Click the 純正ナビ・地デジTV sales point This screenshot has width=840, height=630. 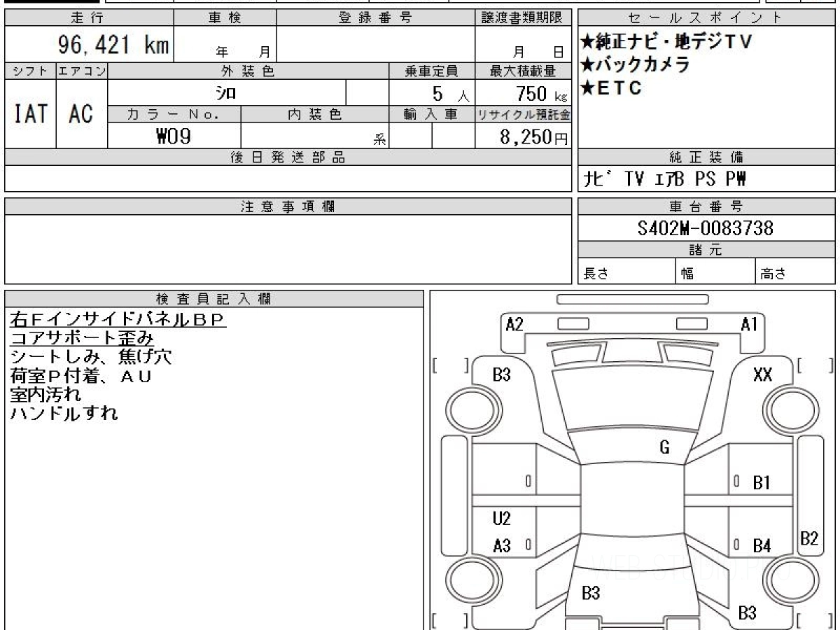(666, 42)
